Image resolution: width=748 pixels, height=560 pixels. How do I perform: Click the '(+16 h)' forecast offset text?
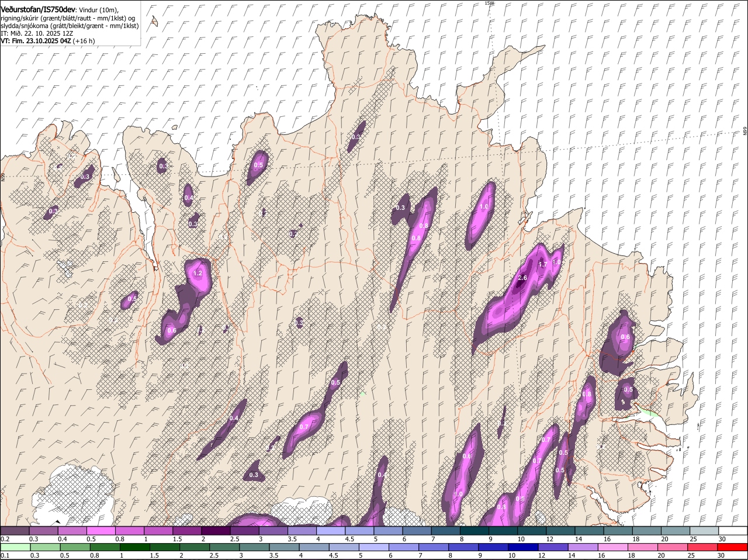(84, 42)
